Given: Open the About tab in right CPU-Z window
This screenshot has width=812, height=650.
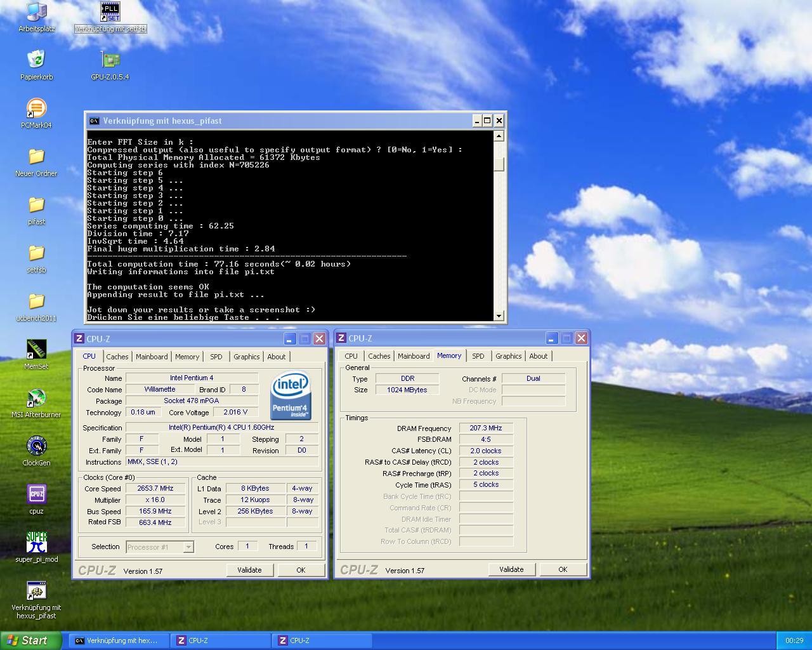Looking at the screenshot, I should click(539, 356).
